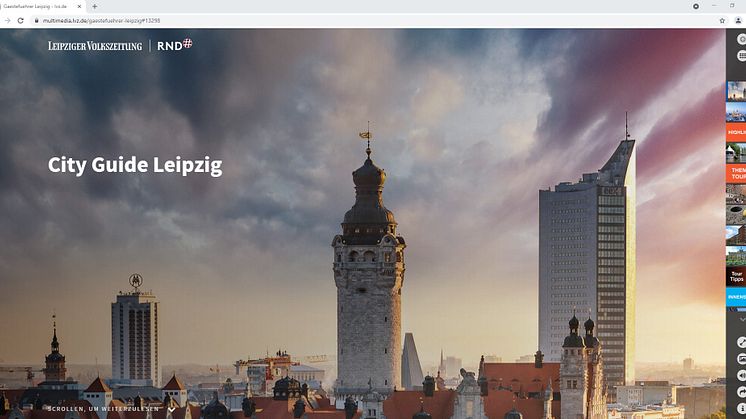
Task: Toggle fullscreen via the arrows icon
Action: [x=741, y=342]
